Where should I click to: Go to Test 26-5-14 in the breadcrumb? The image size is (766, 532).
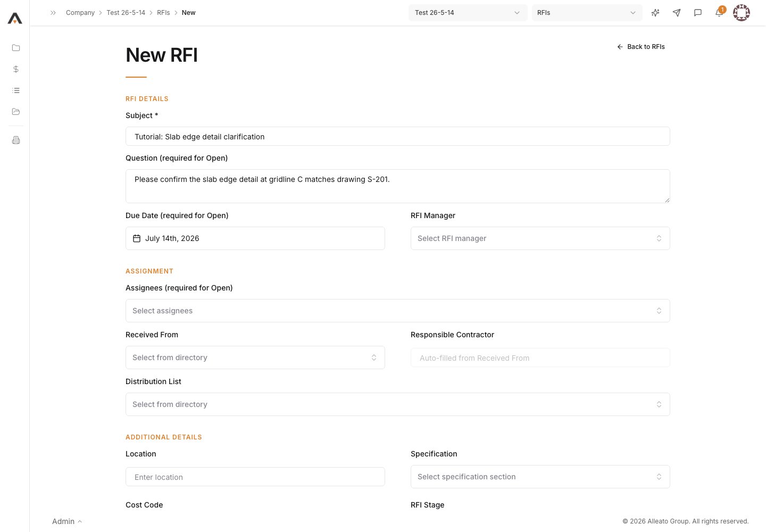(x=126, y=13)
